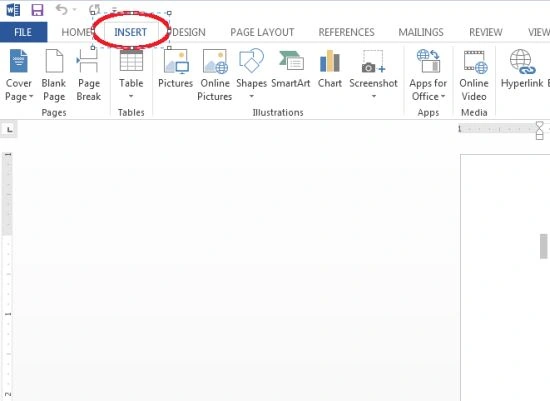This screenshot has height=401, width=550.
Task: Expand the Table dropdown arrow
Action: coord(131,96)
